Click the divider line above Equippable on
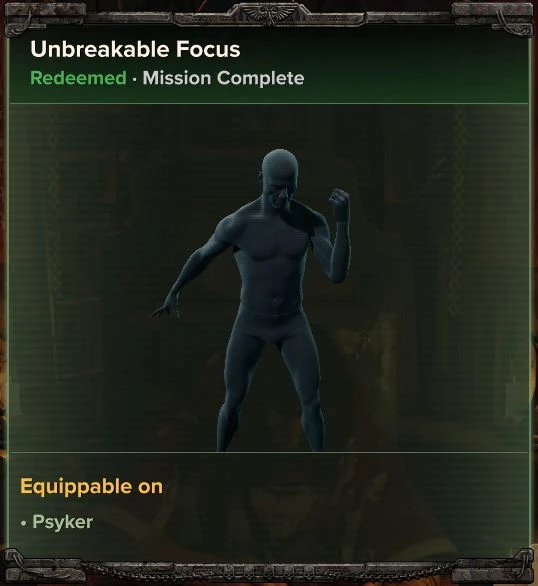538x586 pixels. pos(269,453)
